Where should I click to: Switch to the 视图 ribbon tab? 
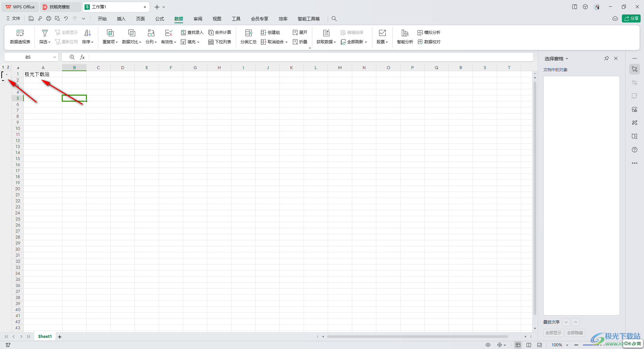tap(217, 19)
